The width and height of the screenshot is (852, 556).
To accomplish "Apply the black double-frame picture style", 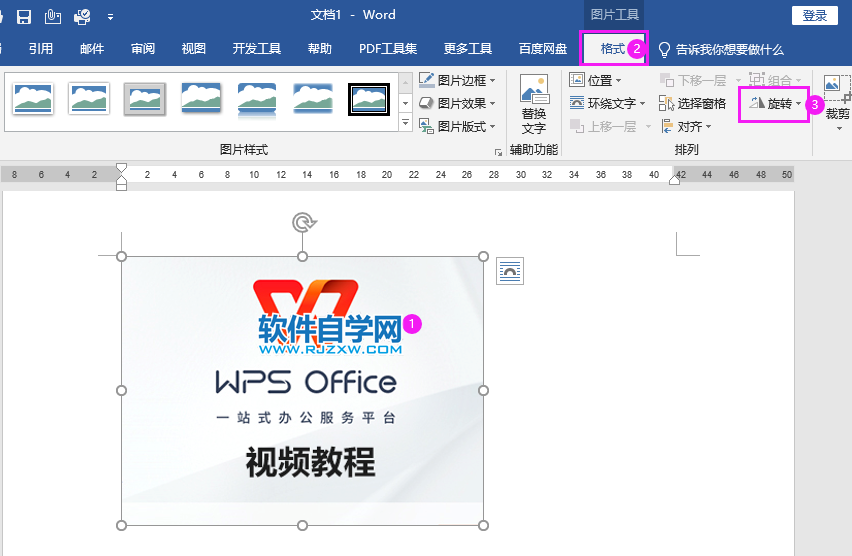I will pyautogui.click(x=369, y=99).
